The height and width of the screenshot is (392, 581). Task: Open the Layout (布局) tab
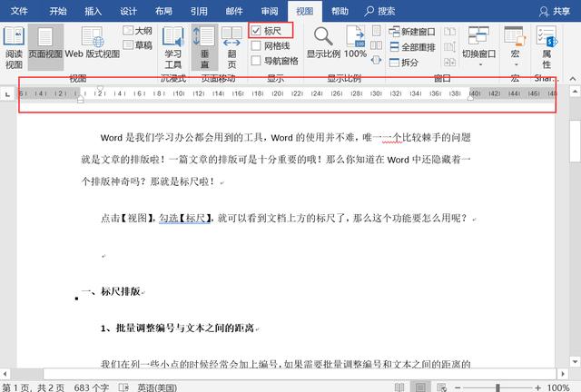pyautogui.click(x=163, y=11)
